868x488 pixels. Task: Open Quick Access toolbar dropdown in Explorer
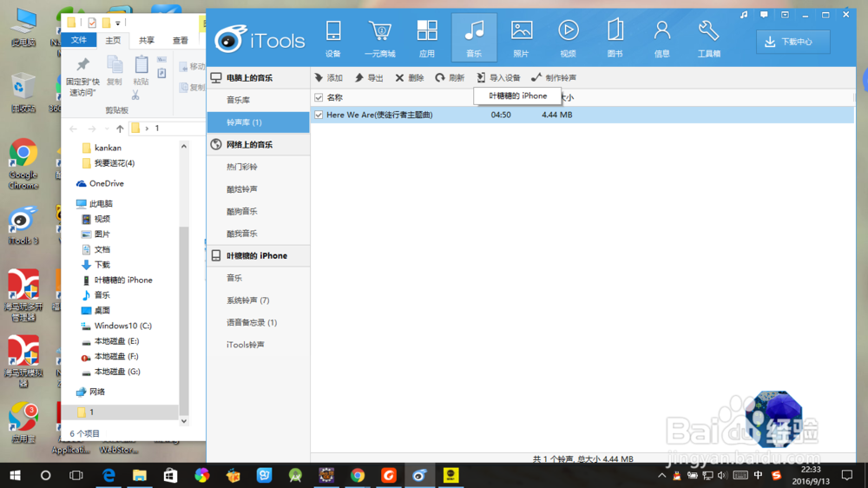click(118, 23)
